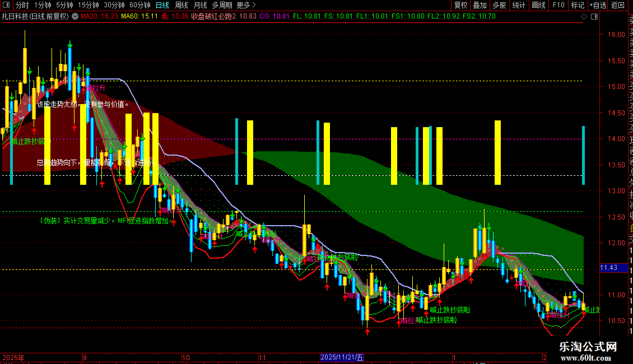Click the 低: 10.36 indicator value
Viewport: 633px width, 364px height.
click(x=175, y=17)
